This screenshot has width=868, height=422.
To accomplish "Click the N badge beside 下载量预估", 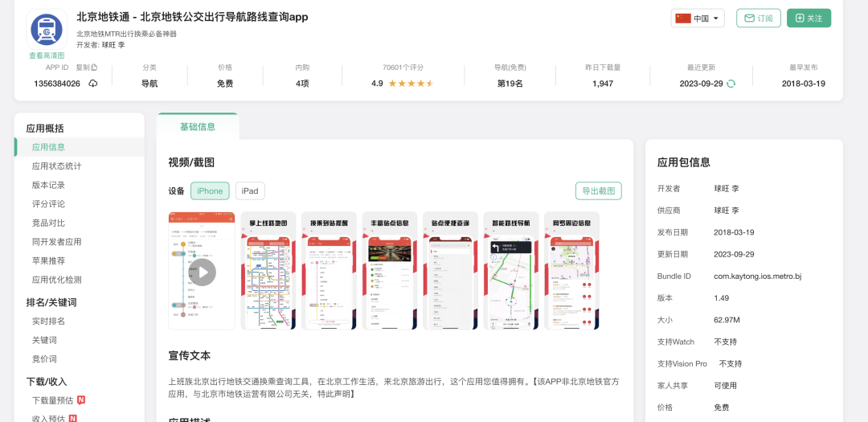I will coord(81,399).
